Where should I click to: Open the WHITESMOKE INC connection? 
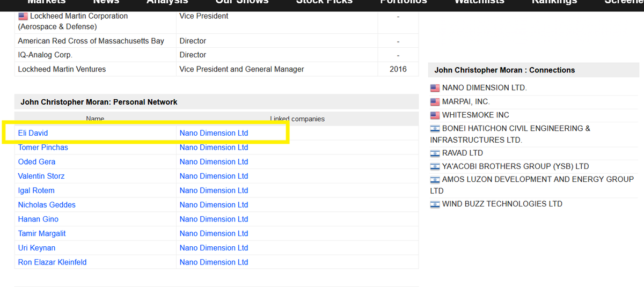click(475, 115)
